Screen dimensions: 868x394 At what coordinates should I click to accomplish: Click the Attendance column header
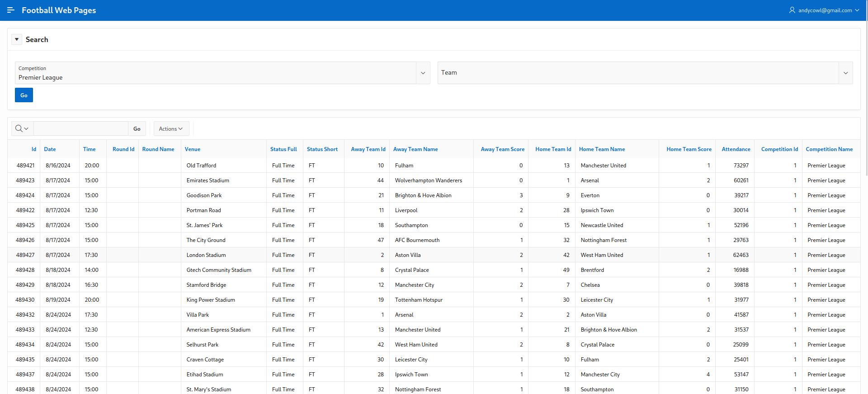[736, 149]
